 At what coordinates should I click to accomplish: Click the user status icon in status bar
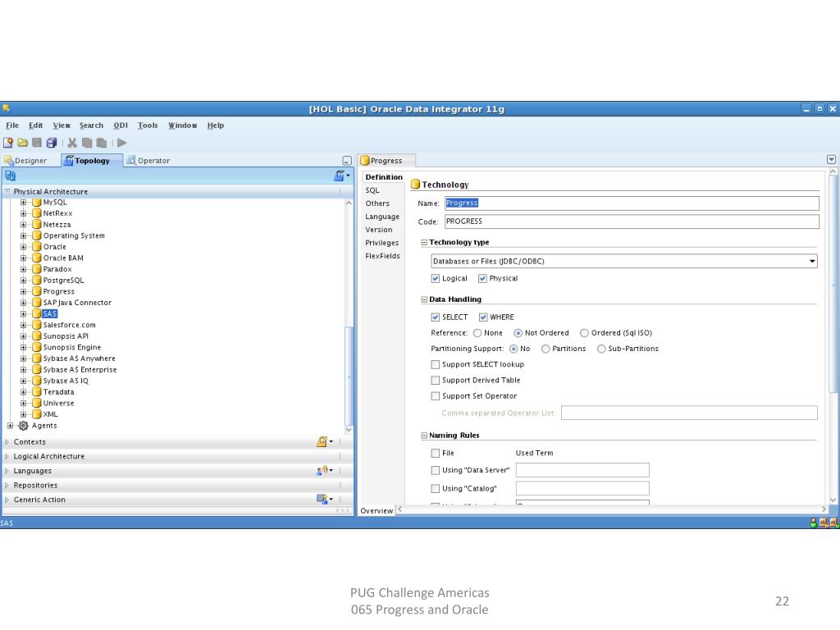(x=813, y=523)
